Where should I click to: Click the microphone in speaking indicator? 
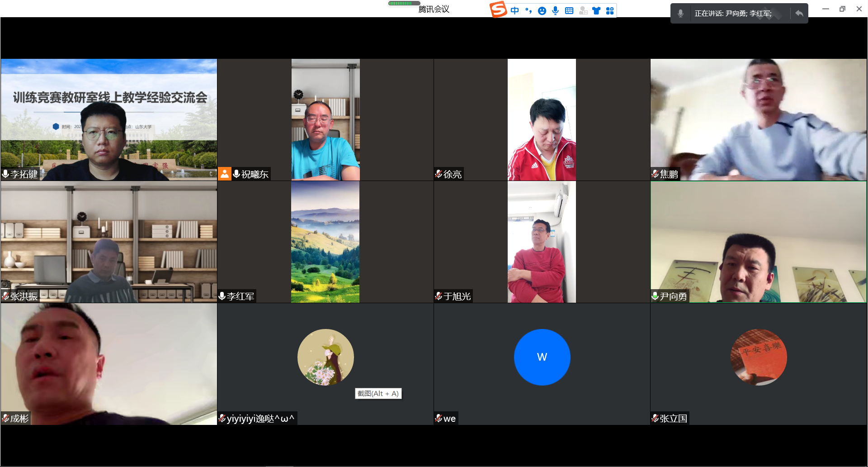click(x=680, y=14)
